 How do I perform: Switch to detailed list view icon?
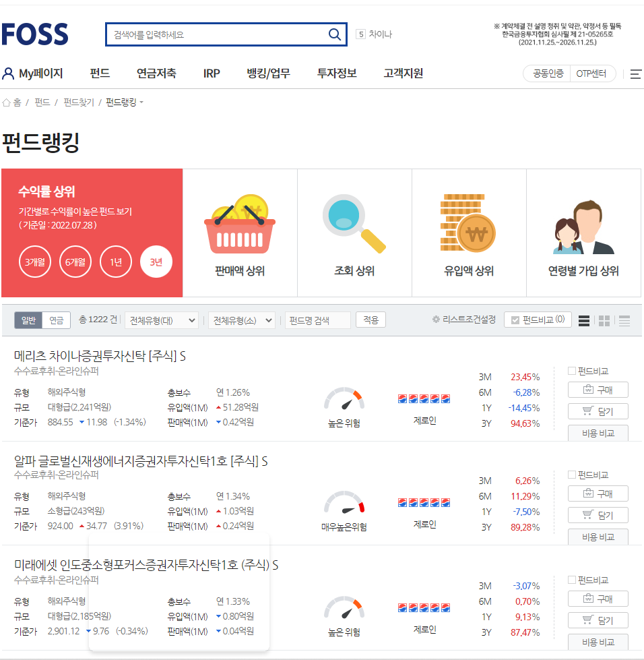(584, 321)
